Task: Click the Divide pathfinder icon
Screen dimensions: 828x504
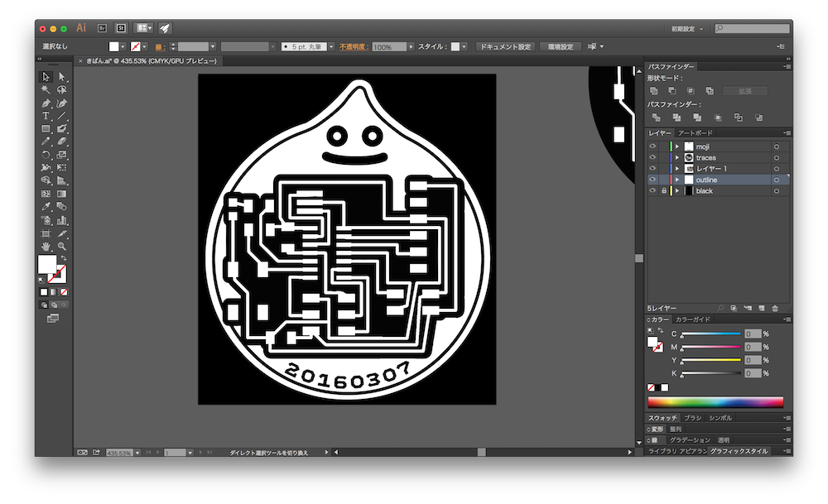Action: coord(656,118)
